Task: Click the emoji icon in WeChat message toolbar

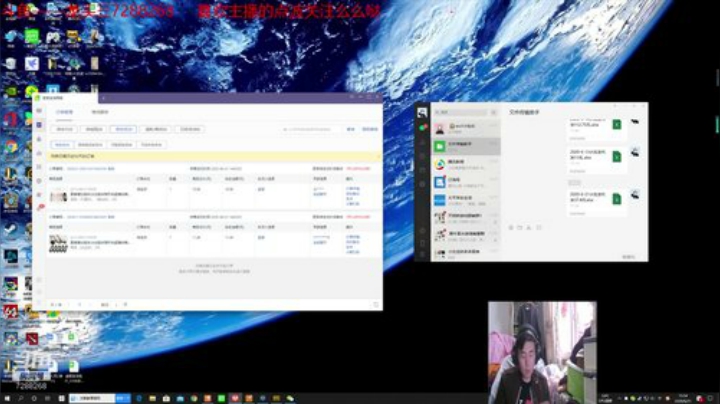Action: coord(511,227)
